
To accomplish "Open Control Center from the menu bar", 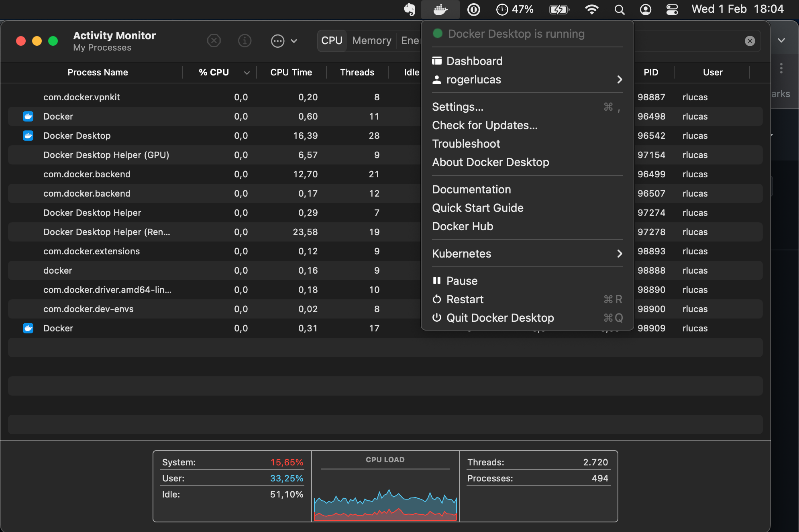I will point(672,9).
